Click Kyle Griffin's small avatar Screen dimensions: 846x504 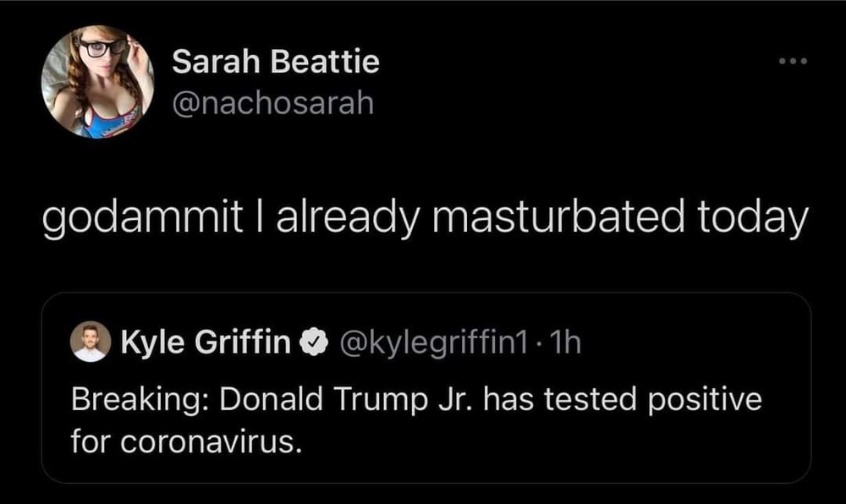[x=90, y=342]
